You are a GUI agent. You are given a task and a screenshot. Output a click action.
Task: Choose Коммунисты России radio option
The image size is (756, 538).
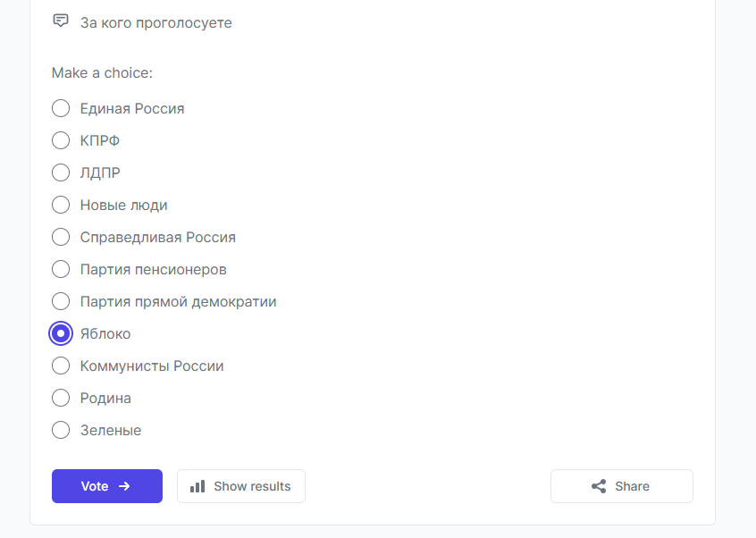[x=61, y=366]
